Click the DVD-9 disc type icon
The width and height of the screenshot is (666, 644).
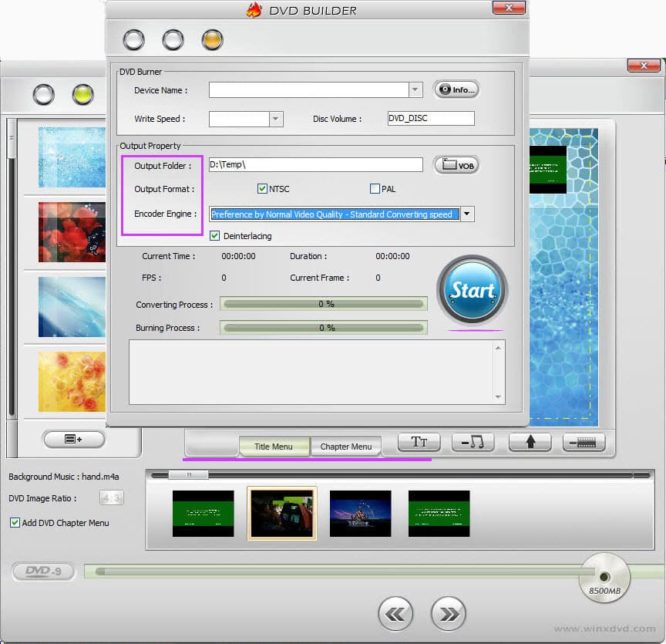[42, 572]
